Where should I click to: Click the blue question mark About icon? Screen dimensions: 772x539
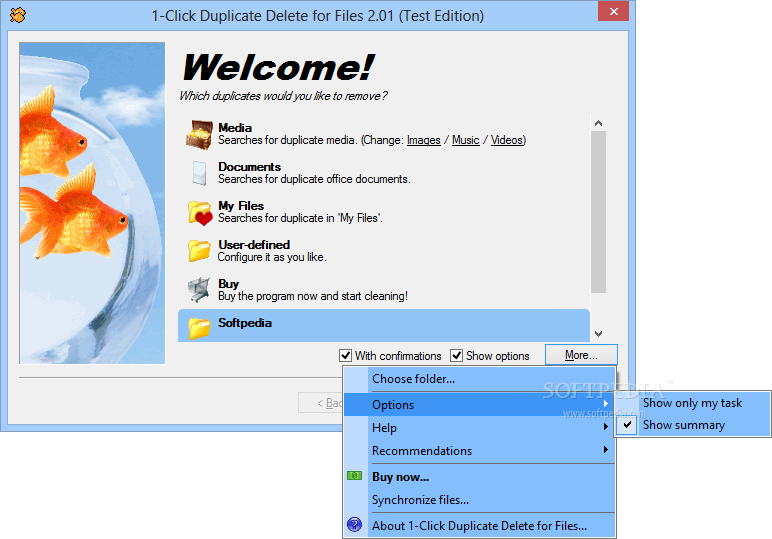(x=354, y=525)
